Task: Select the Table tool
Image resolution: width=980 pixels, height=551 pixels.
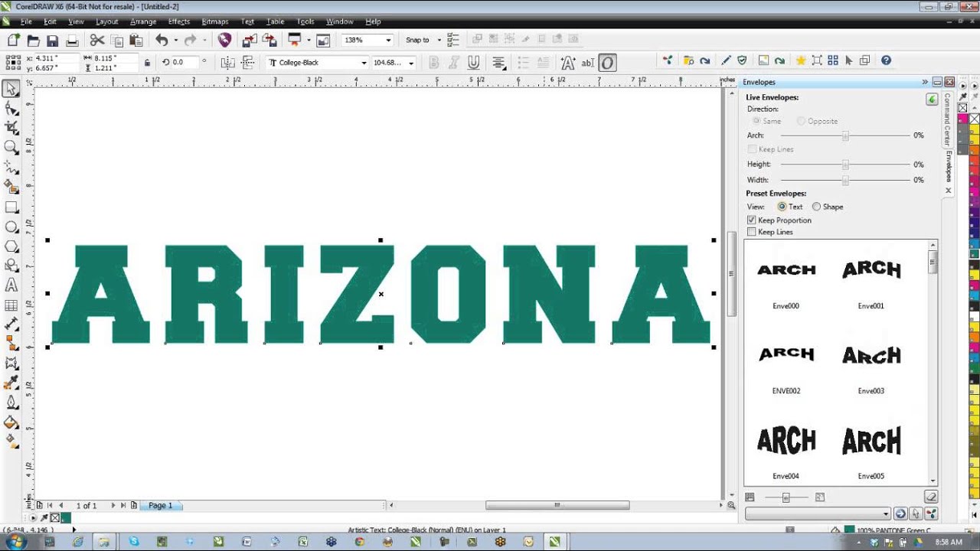Action: pyautogui.click(x=11, y=305)
